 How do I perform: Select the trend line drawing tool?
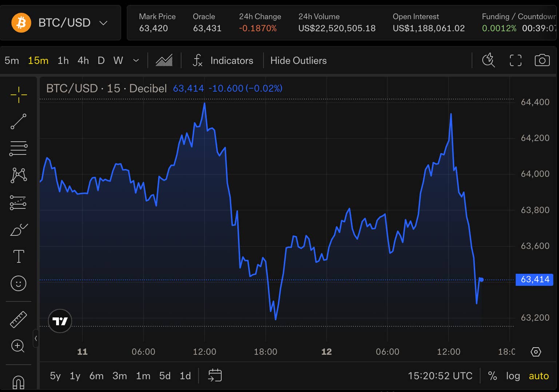pyautogui.click(x=19, y=122)
